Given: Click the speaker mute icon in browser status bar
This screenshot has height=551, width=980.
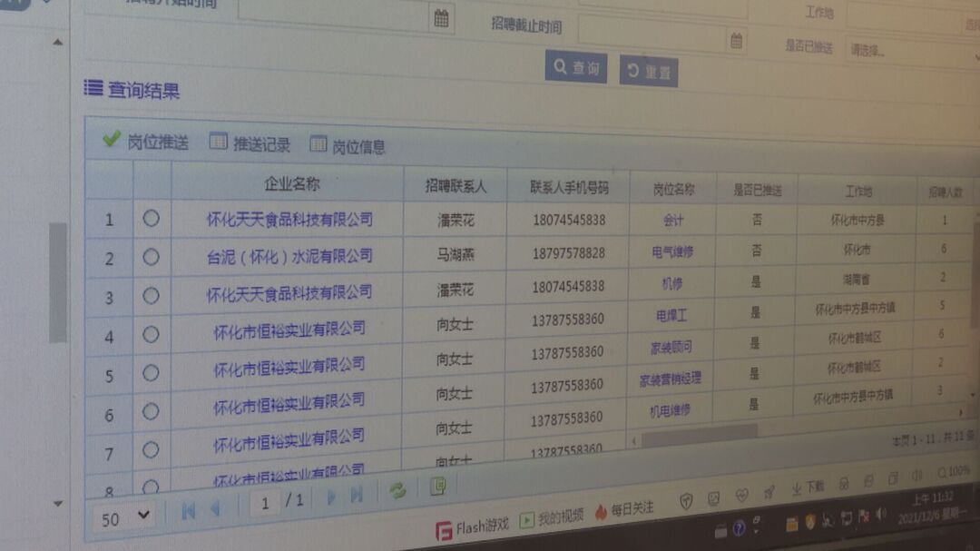Looking at the screenshot, I should (x=916, y=476).
